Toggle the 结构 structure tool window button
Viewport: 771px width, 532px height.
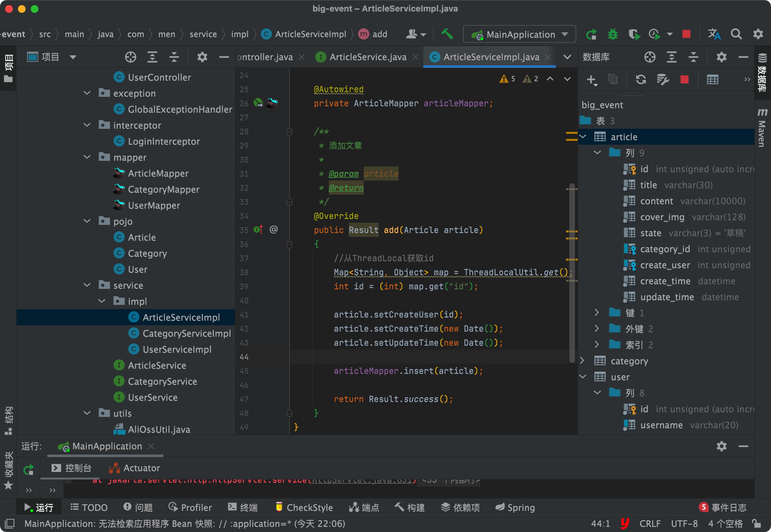click(x=8, y=420)
